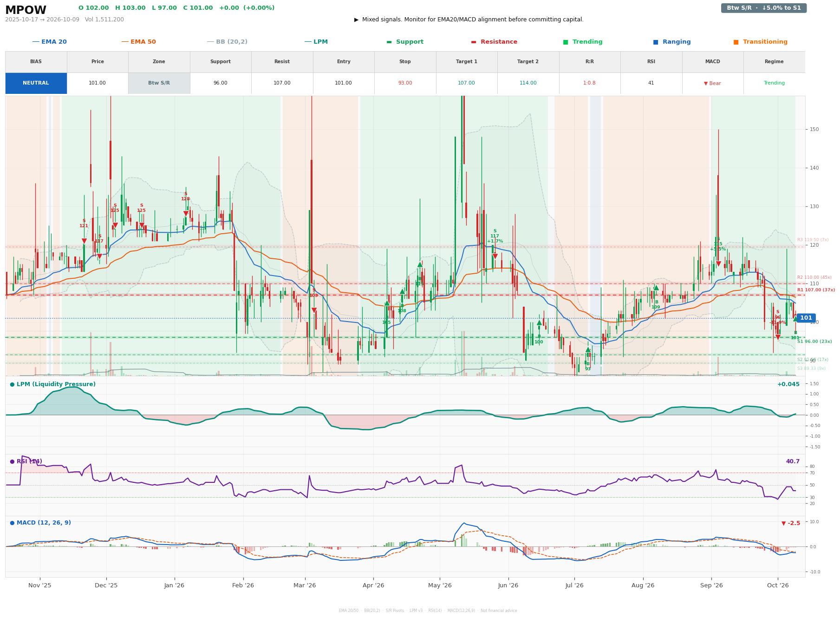Click the R2 110.00 (45x) resistance label

click(814, 277)
